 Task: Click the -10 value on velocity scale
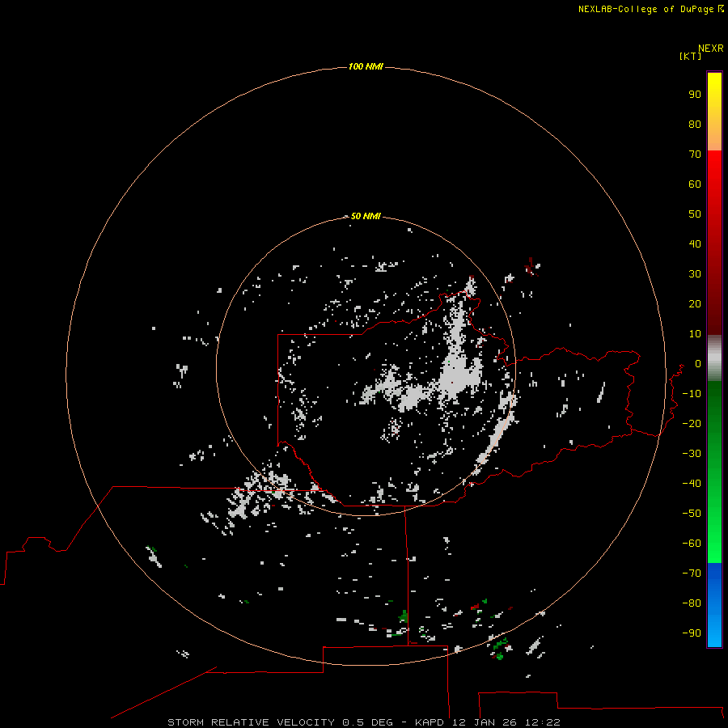pyautogui.click(x=692, y=394)
